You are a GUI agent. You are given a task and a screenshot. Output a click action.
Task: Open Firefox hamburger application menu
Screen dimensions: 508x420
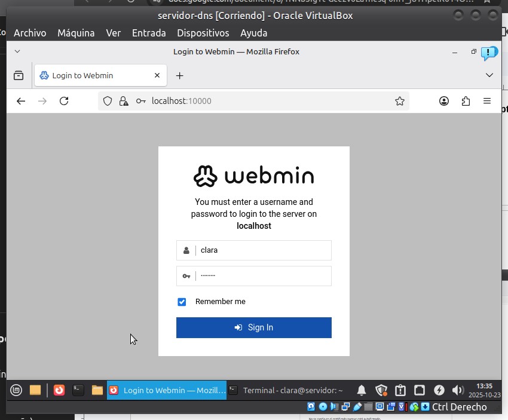(x=487, y=102)
